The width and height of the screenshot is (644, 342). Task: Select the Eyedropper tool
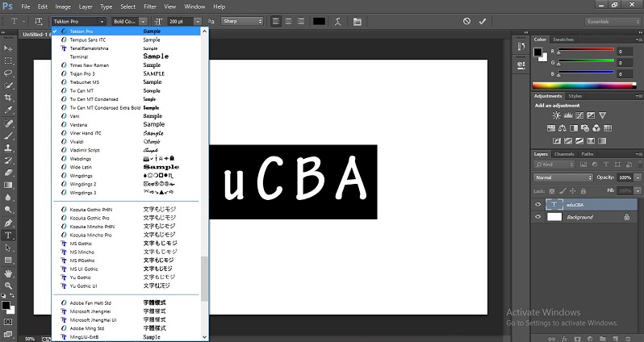coord(8,110)
